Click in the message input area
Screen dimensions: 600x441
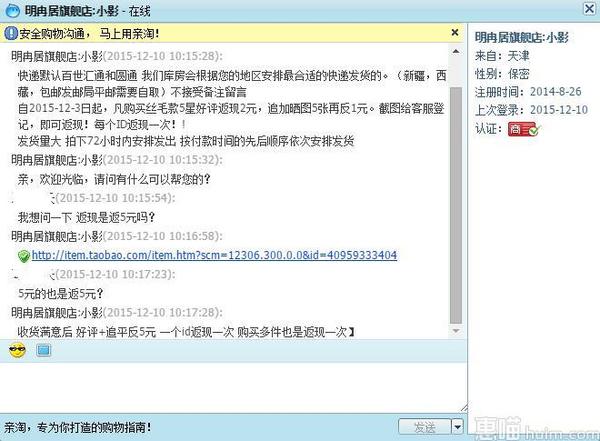pos(233,387)
